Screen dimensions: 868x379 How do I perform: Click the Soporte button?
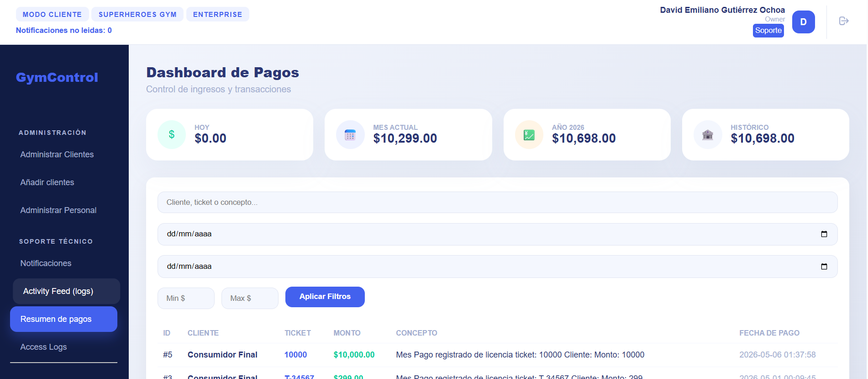tap(768, 31)
